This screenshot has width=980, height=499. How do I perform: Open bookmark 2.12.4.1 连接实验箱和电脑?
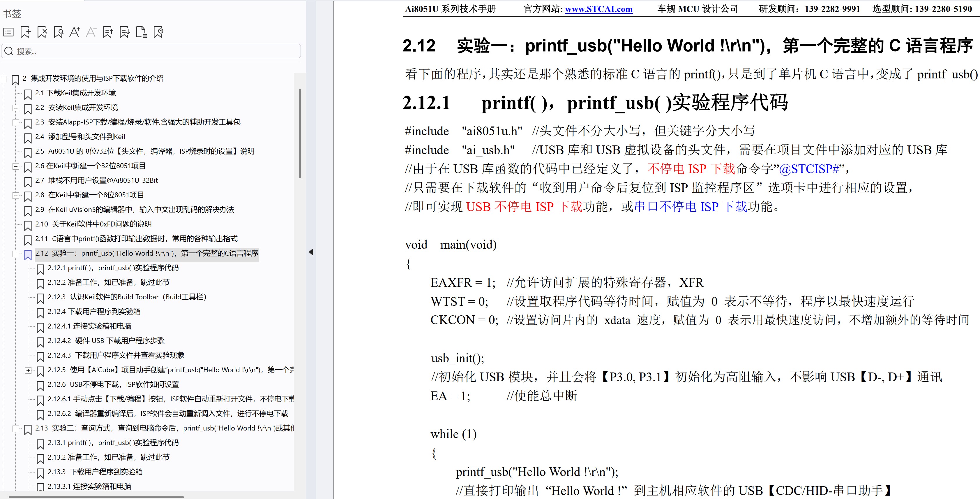(x=89, y=326)
